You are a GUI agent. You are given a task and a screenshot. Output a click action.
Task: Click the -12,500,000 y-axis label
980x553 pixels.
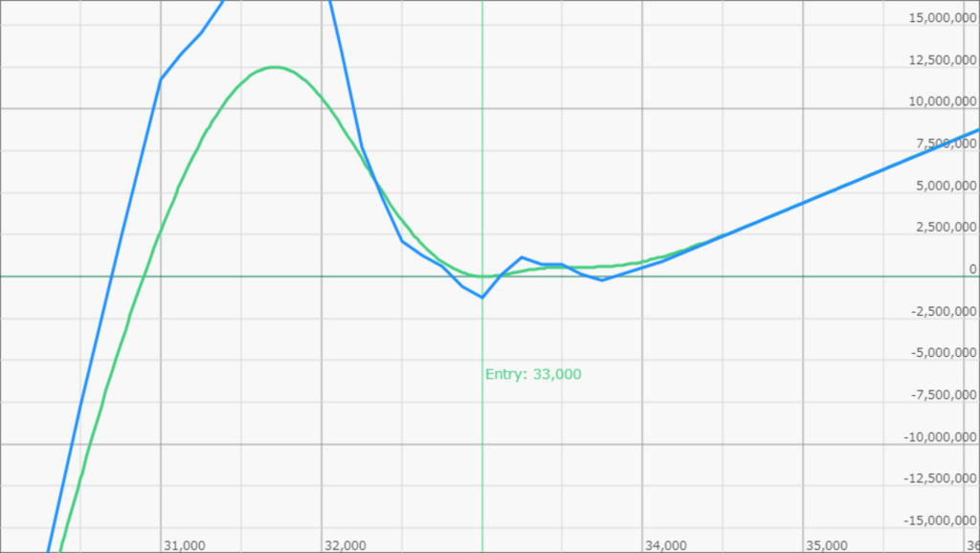point(940,478)
